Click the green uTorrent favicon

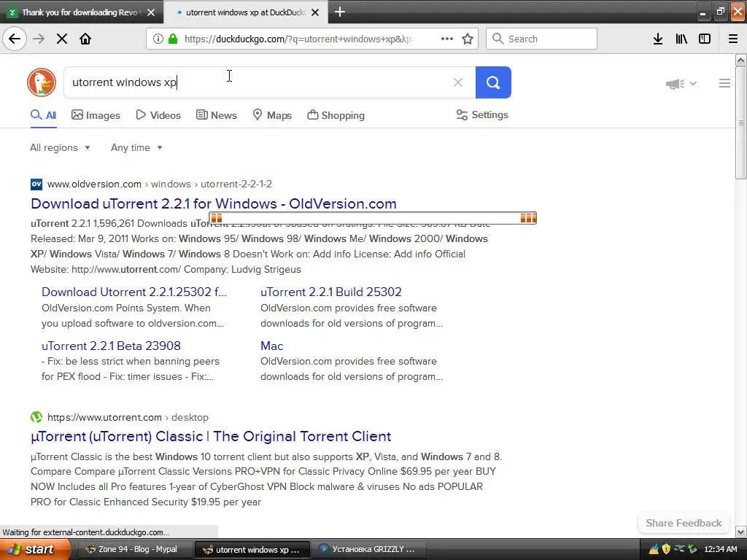[36, 417]
